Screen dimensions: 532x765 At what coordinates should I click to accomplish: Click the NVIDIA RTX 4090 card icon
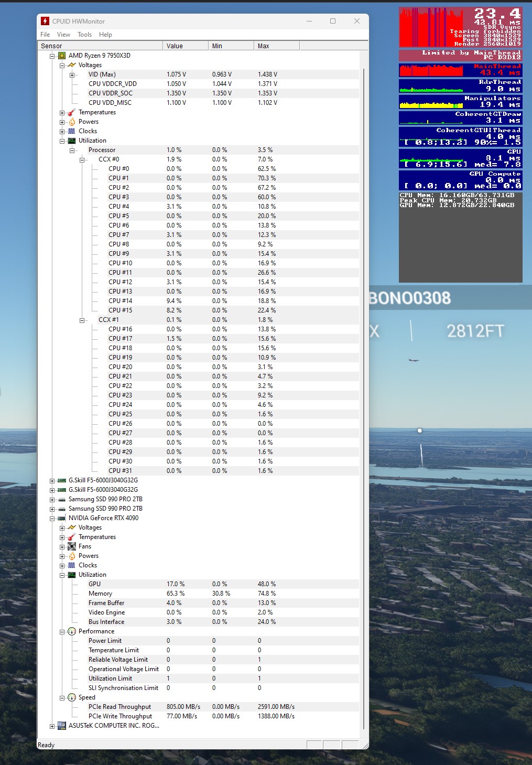pyautogui.click(x=61, y=518)
